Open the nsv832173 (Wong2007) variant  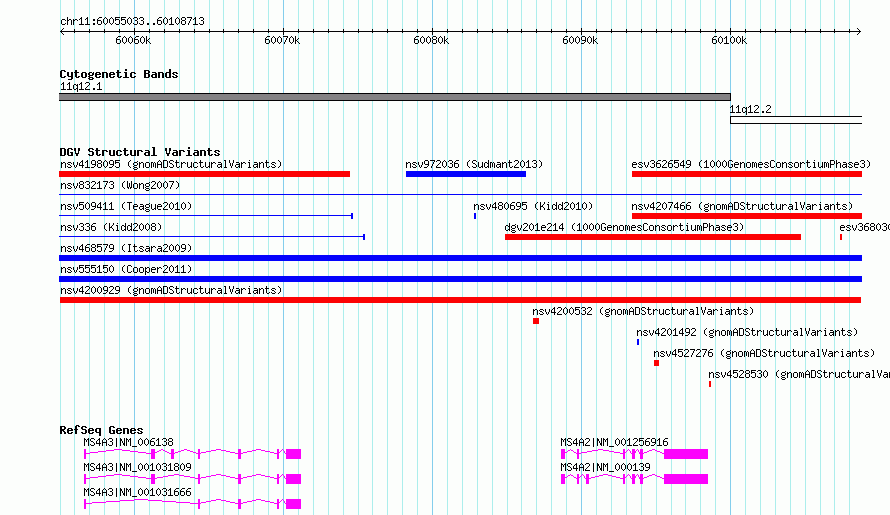[x=120, y=185]
